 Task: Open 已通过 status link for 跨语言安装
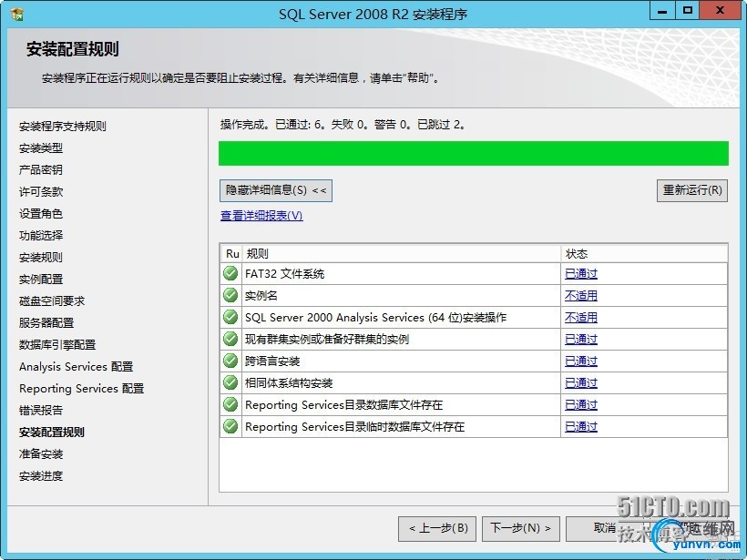[x=580, y=361]
